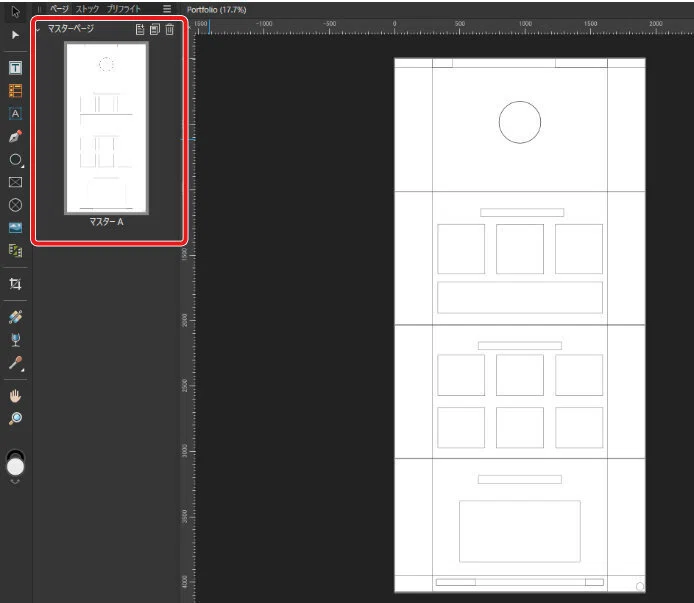Viewport: 694px width, 603px height.
Task: Select the Vector Crop tool
Action: point(15,284)
